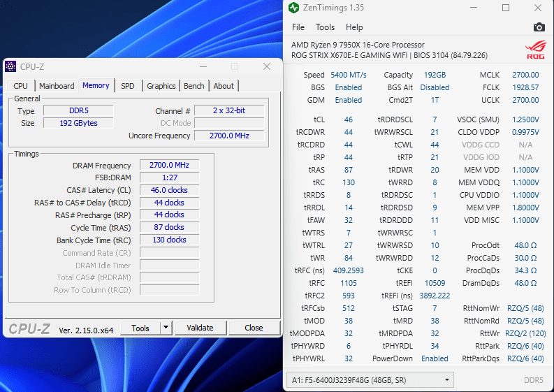
Task: Open the Bench tab in CPU-Z
Action: coord(194,86)
